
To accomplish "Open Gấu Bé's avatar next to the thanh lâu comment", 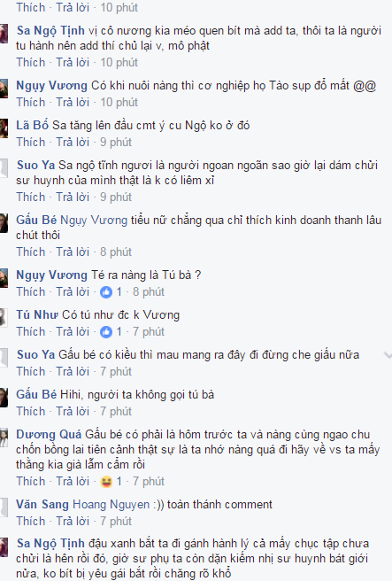I will click(4, 223).
